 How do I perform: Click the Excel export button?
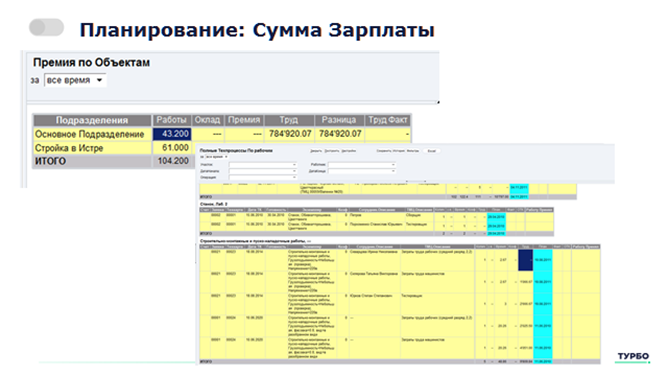point(432,151)
